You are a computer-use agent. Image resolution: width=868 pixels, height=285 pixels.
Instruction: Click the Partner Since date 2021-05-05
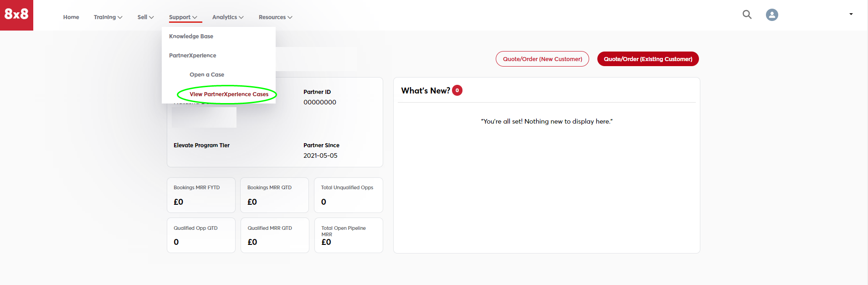pos(320,156)
